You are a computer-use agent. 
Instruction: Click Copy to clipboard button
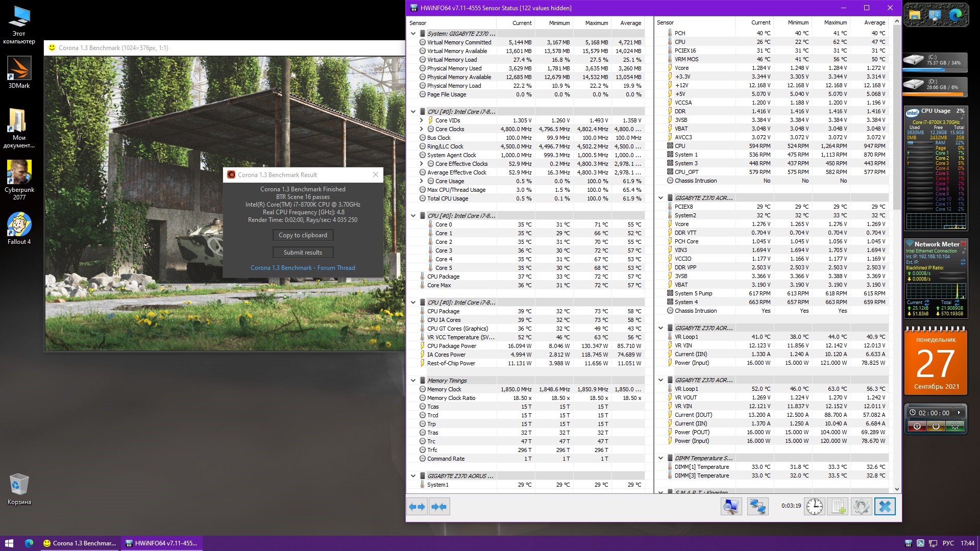(303, 235)
